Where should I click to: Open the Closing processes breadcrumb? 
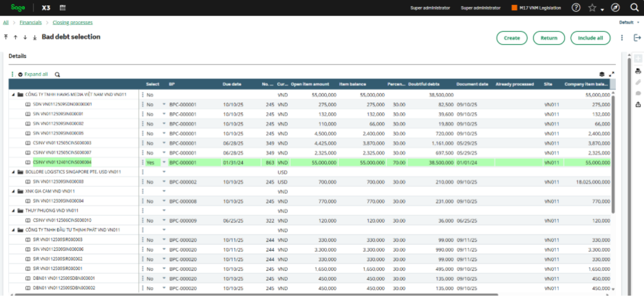pyautogui.click(x=72, y=23)
